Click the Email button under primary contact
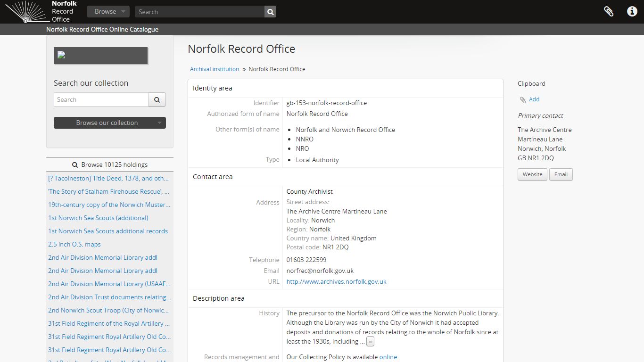 pyautogui.click(x=561, y=174)
